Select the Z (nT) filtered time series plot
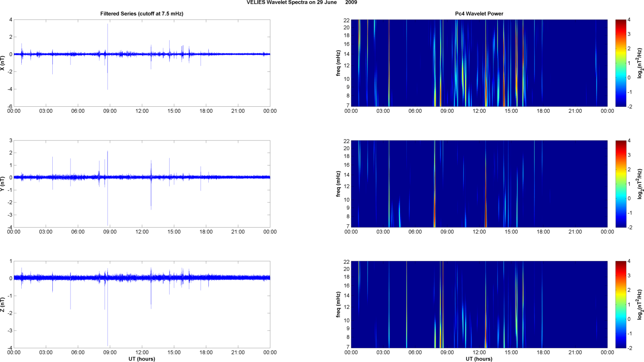 (x=142, y=305)
